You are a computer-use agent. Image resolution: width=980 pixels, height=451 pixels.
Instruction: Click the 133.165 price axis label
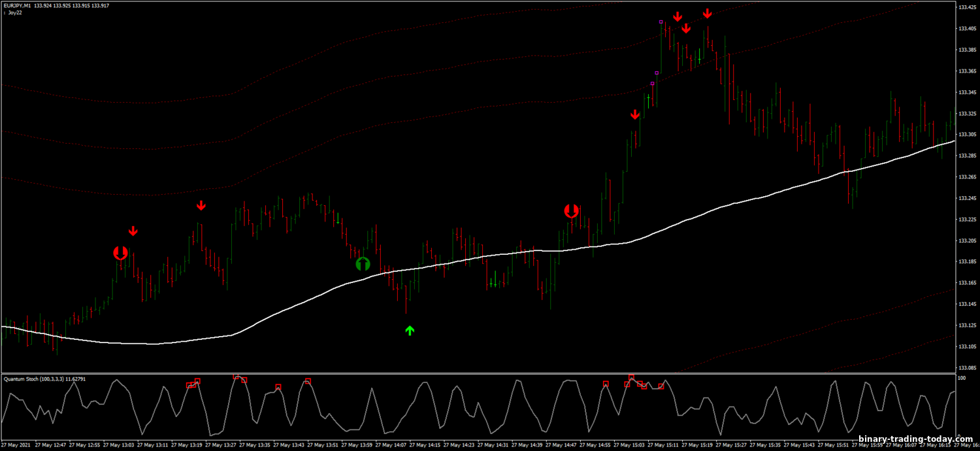point(967,283)
